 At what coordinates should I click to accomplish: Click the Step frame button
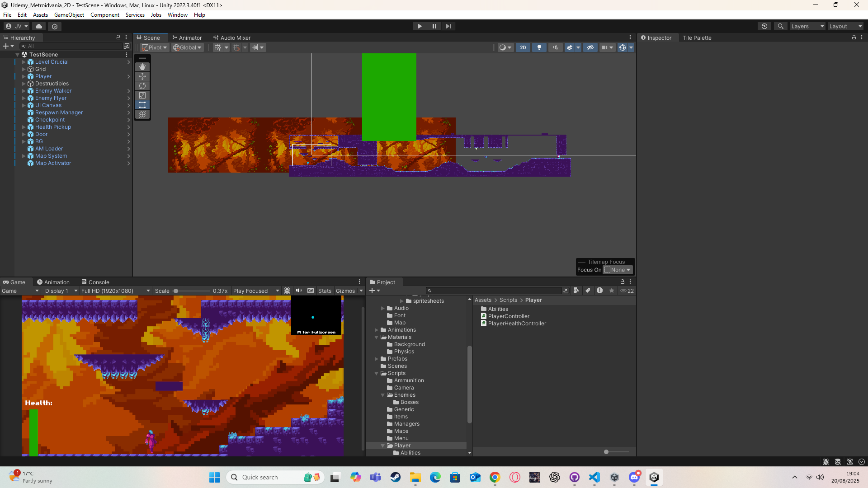pos(448,26)
